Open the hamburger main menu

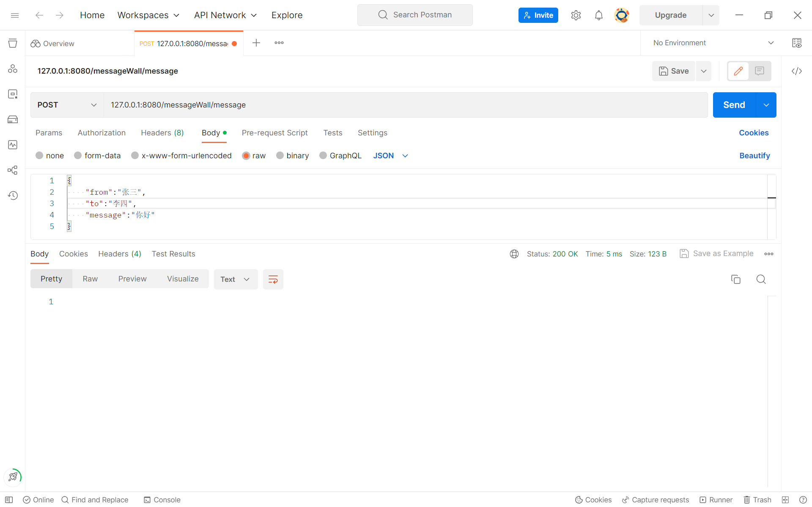pos(15,15)
